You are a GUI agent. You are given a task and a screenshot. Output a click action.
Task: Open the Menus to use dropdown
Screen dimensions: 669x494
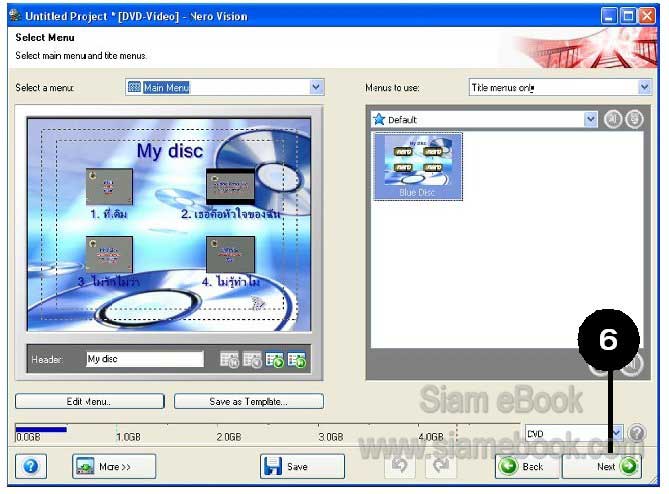560,87
